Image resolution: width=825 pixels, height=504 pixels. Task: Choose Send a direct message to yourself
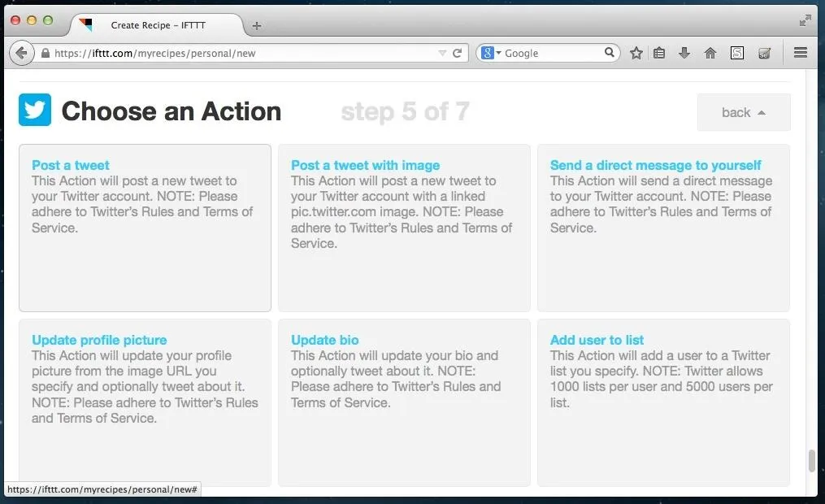tap(663, 228)
